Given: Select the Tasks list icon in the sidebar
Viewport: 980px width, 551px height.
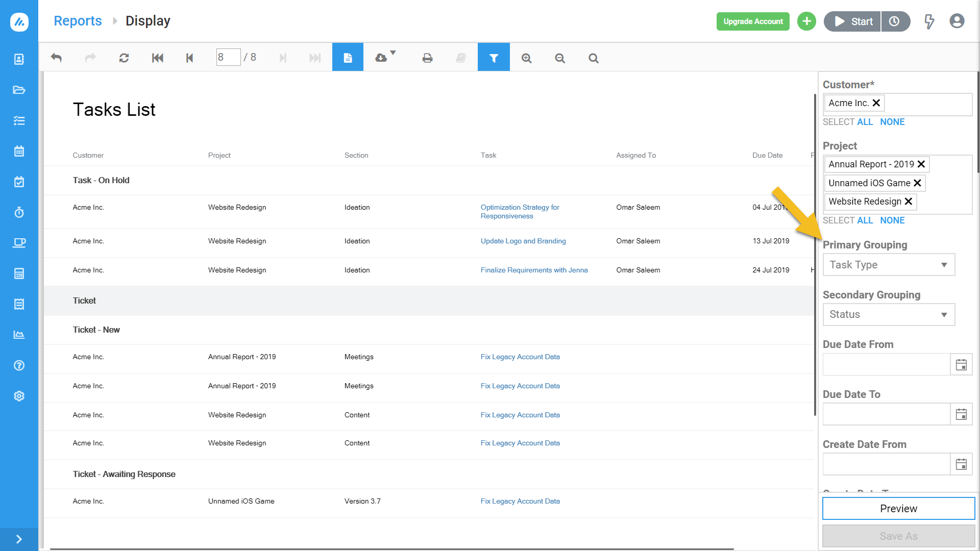Looking at the screenshot, I should coord(19,120).
